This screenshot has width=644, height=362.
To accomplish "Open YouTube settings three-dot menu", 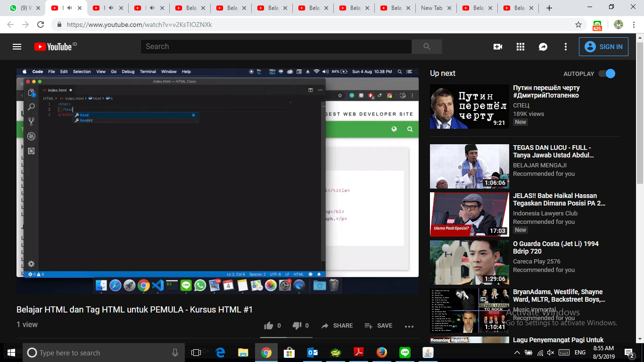I will (566, 47).
